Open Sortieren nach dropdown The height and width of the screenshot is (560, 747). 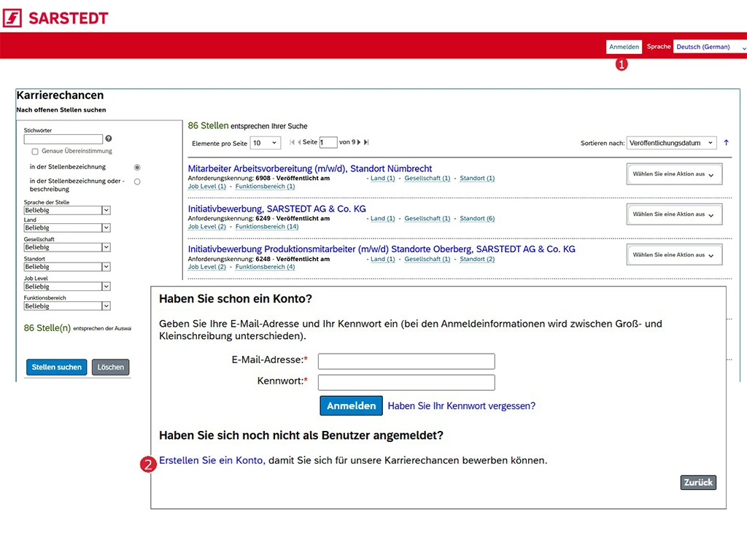[671, 143]
